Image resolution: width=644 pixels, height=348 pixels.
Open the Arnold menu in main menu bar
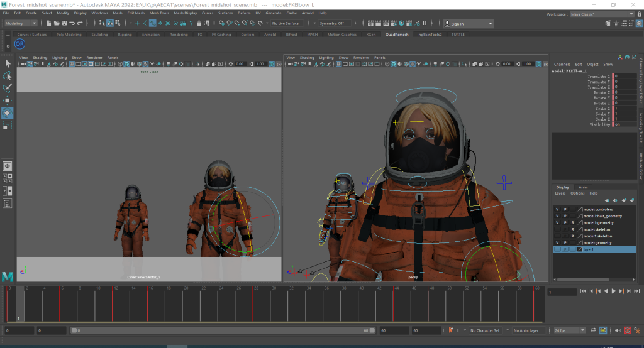308,13
